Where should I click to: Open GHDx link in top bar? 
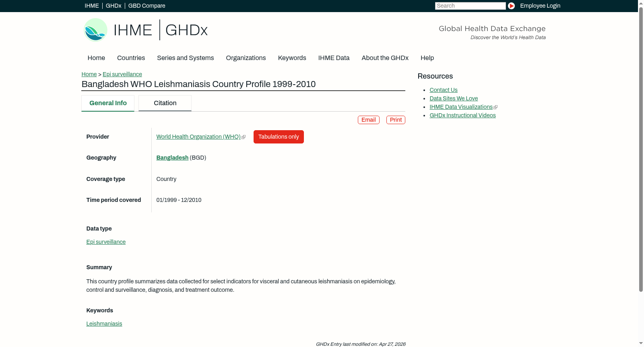click(114, 6)
